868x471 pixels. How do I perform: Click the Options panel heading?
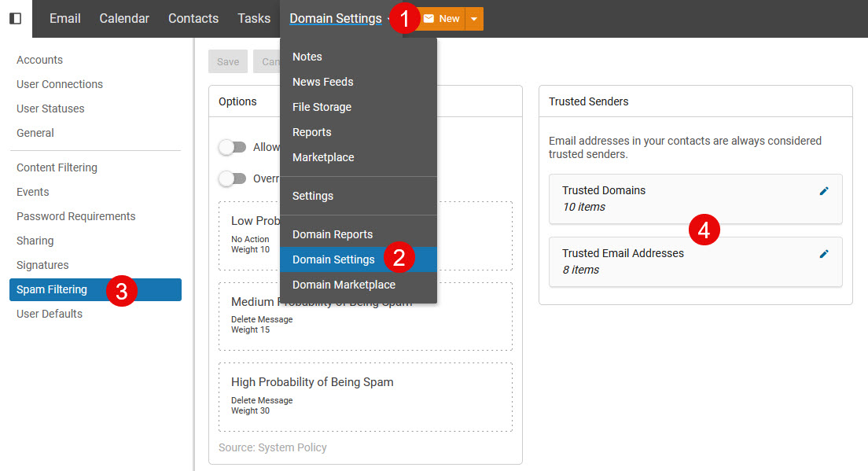(x=237, y=101)
